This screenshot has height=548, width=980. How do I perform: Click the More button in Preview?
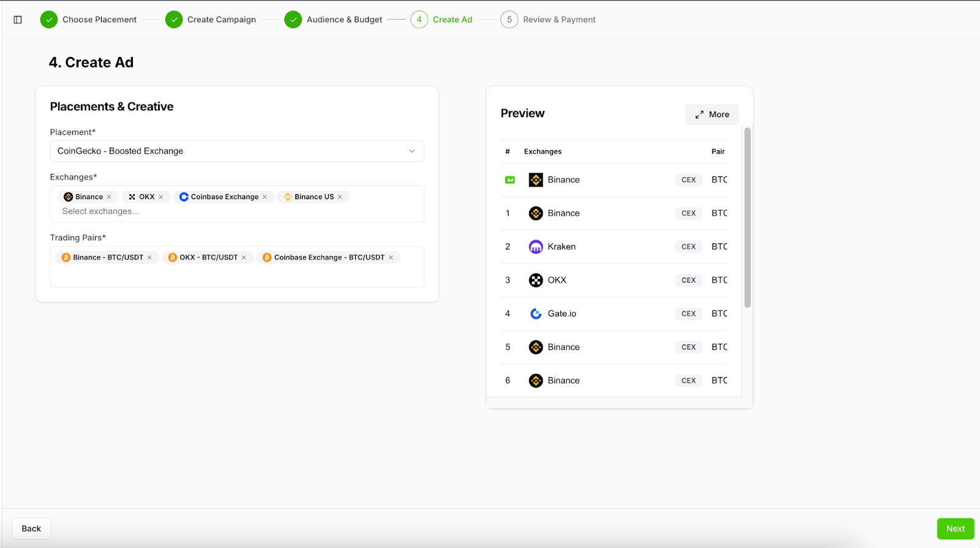(712, 115)
